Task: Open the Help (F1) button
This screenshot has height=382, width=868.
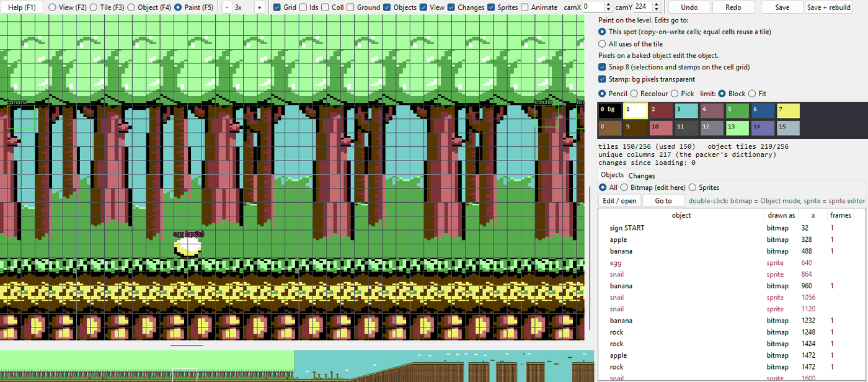Action: click(22, 7)
